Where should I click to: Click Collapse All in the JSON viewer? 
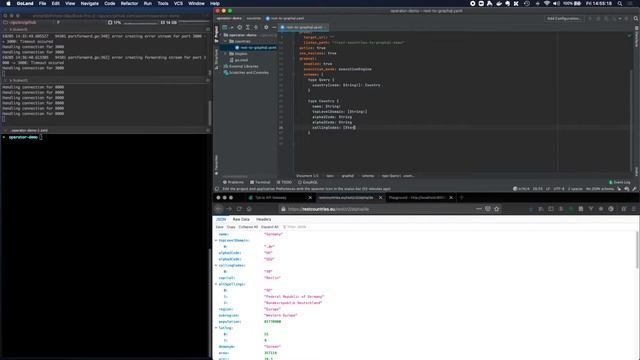248,227
